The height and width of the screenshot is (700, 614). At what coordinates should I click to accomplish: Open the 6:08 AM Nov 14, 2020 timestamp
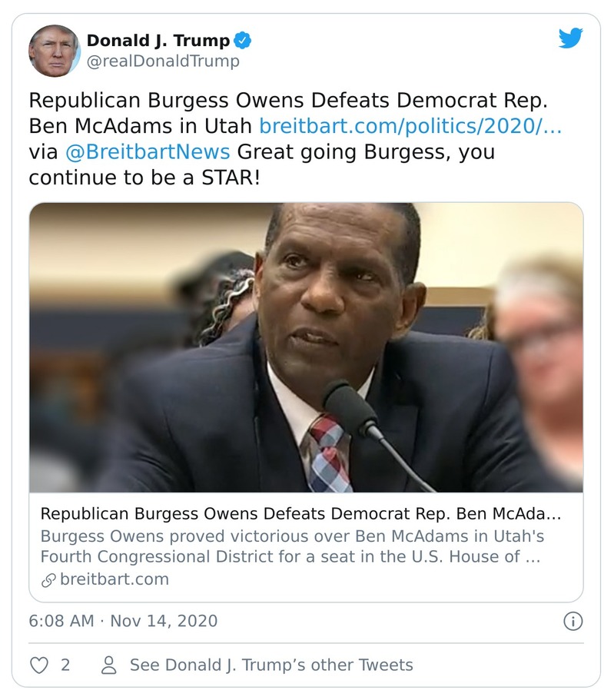click(x=123, y=621)
